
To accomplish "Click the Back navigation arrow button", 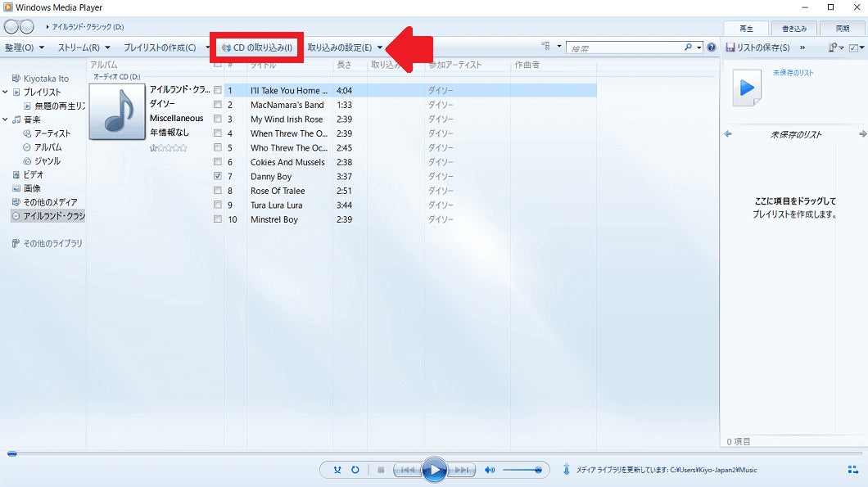I will click(11, 26).
